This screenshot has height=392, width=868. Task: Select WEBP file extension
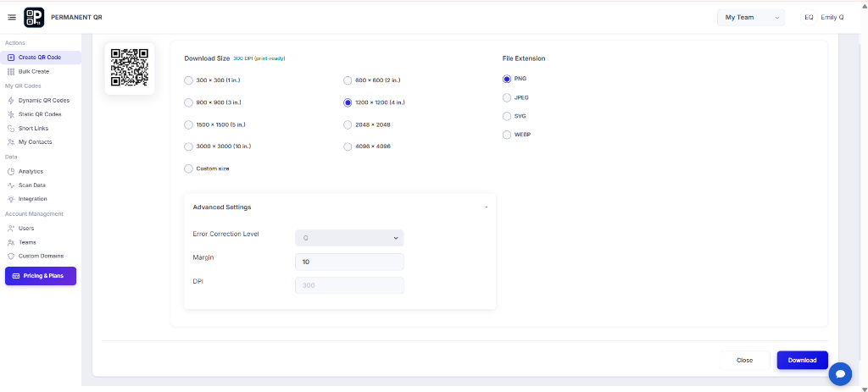coord(507,135)
